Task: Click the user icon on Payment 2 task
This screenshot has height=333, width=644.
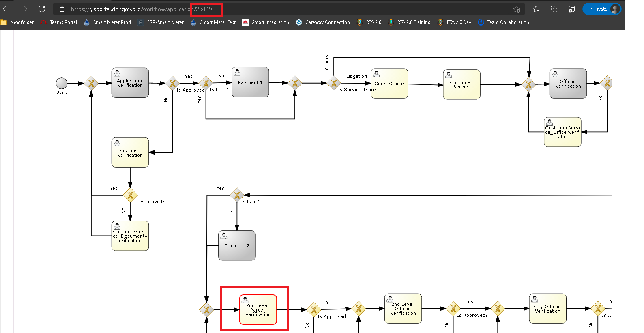Action: [224, 236]
